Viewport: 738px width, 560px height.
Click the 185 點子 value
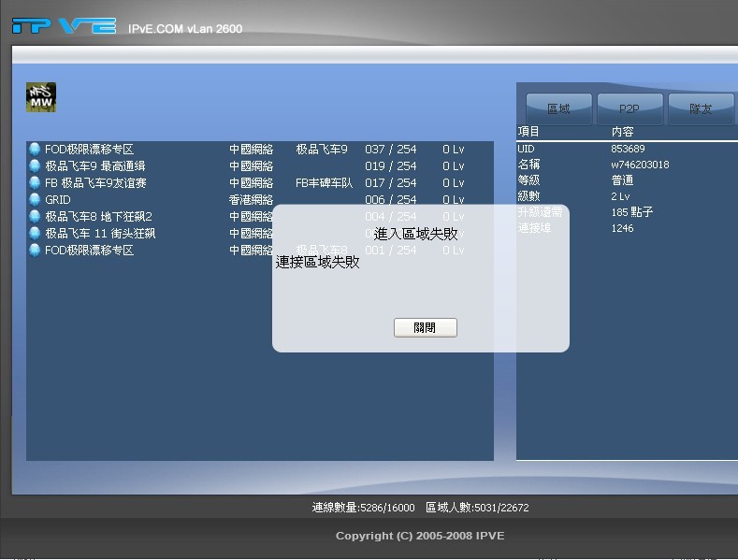click(x=631, y=212)
